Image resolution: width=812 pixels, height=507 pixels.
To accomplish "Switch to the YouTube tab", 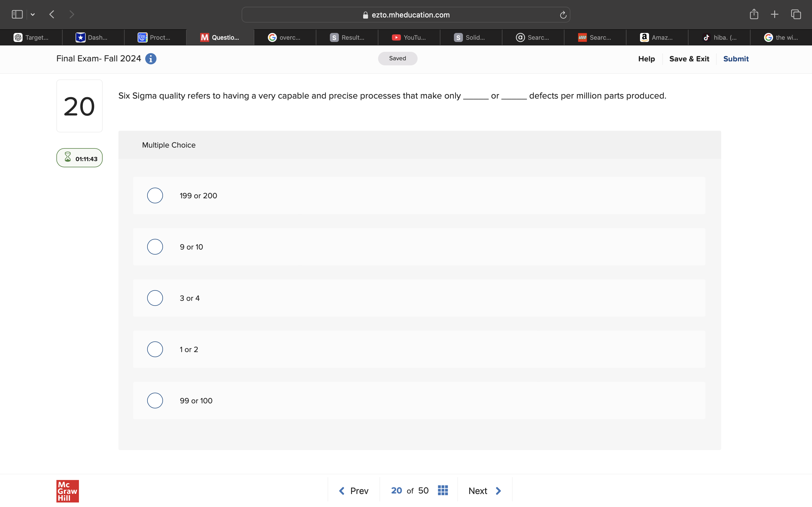I will (x=409, y=37).
